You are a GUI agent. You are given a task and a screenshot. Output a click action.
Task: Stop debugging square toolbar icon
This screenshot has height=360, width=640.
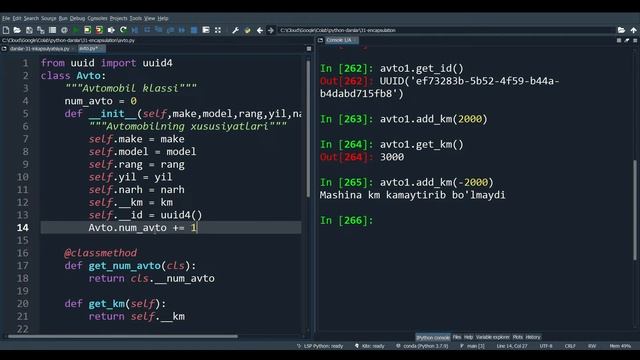[194, 30]
